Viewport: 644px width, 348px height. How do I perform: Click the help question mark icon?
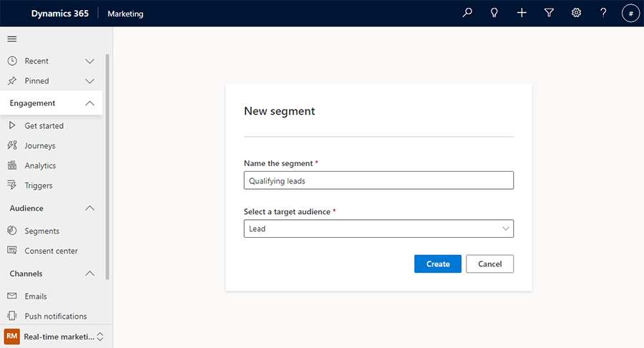click(x=603, y=13)
